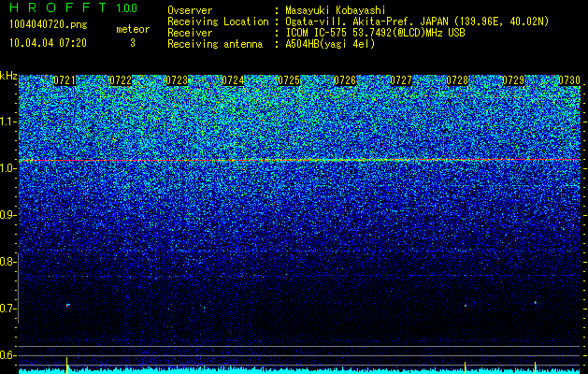Click the 0.8 kHz axis label

tap(7, 262)
